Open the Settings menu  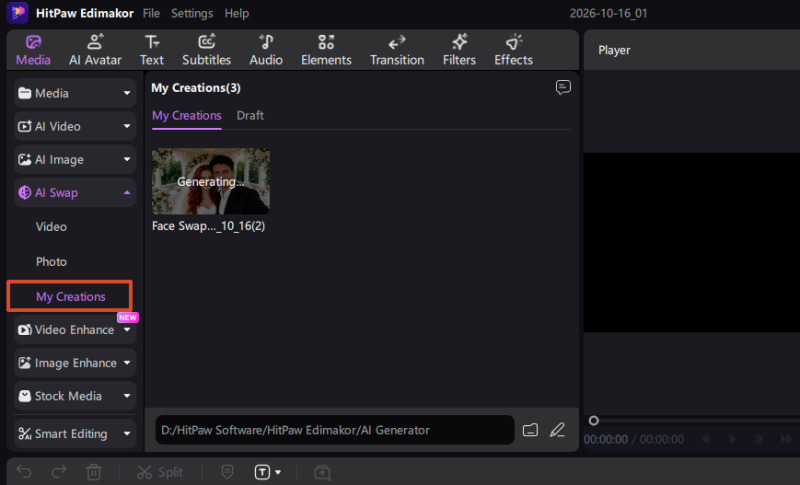[192, 13]
